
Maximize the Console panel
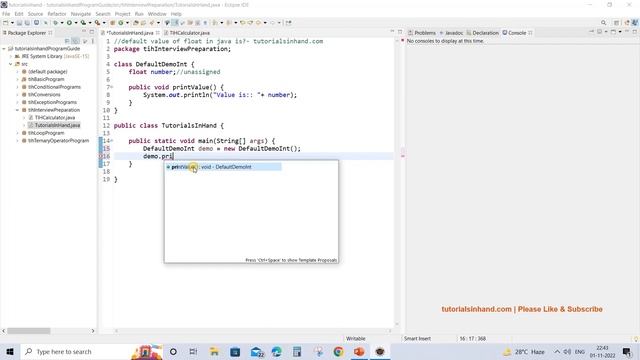tap(635, 32)
